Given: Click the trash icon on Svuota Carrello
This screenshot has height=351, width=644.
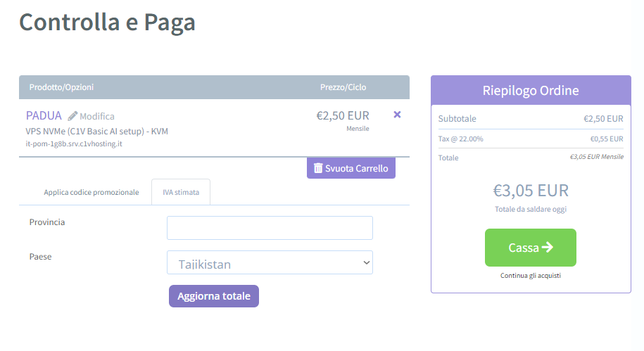Looking at the screenshot, I should [x=318, y=168].
